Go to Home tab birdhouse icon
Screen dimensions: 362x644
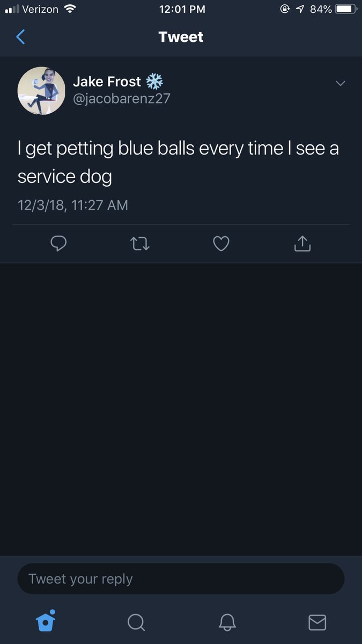46,621
